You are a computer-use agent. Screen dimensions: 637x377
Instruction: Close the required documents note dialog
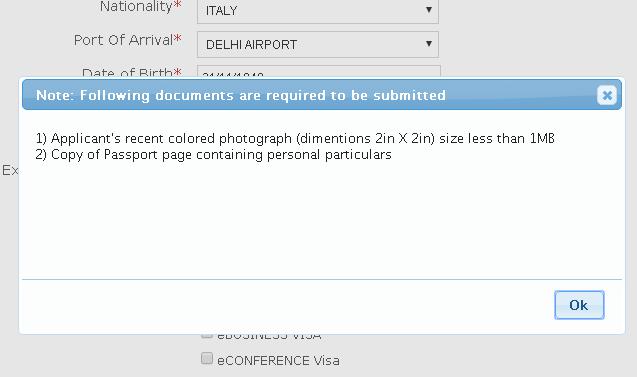coord(607,95)
